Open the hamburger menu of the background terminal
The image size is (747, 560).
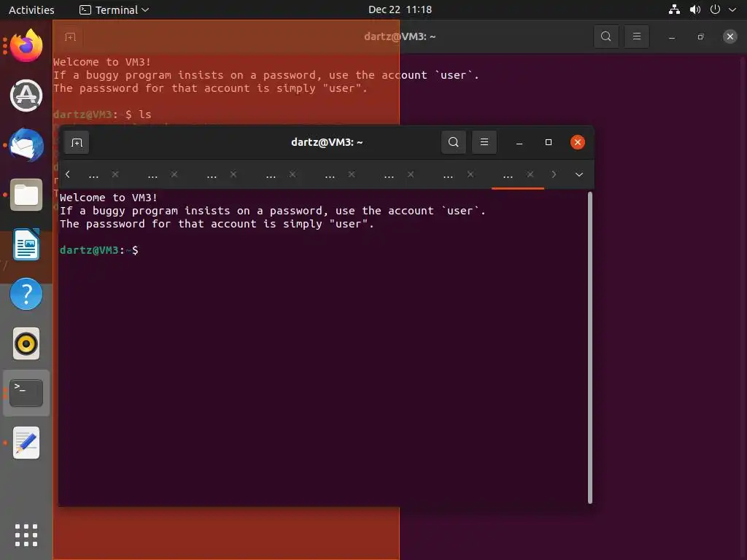click(x=636, y=36)
